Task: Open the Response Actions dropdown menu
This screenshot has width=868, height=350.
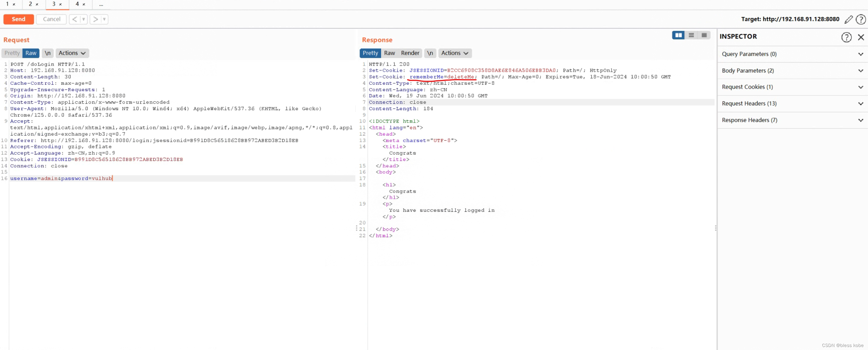Action: (455, 52)
